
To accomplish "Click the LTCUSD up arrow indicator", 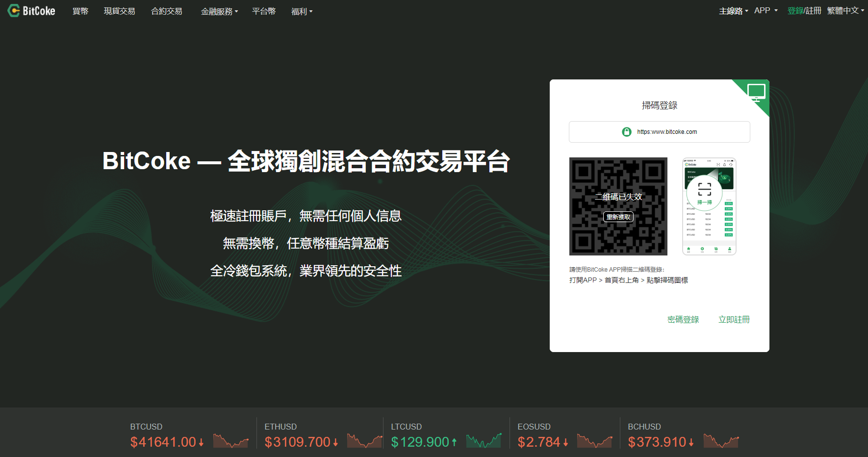I will point(454,442).
